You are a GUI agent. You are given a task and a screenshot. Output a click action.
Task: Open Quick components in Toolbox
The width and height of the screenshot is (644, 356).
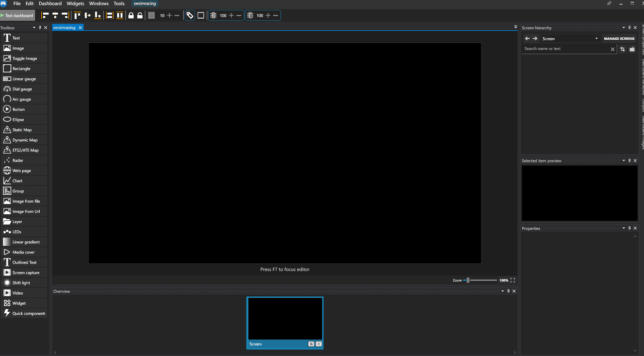point(24,313)
